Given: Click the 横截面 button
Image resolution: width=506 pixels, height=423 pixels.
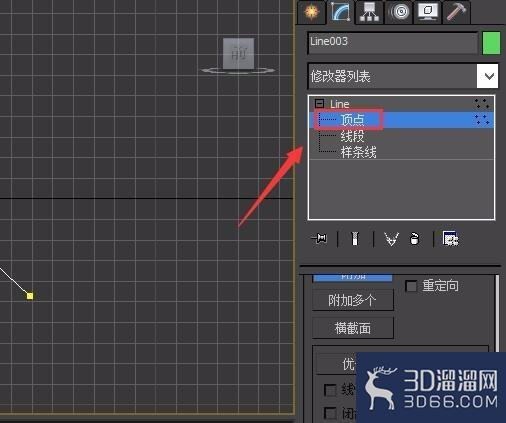Looking at the screenshot, I should 353,328.
